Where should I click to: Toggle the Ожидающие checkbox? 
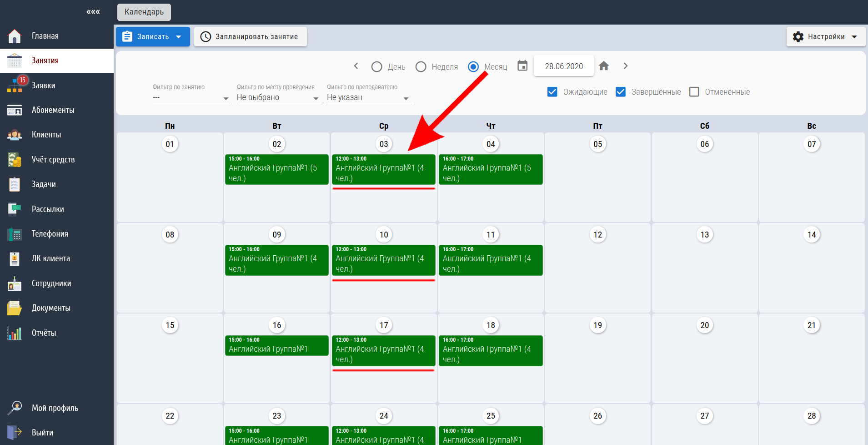click(552, 92)
